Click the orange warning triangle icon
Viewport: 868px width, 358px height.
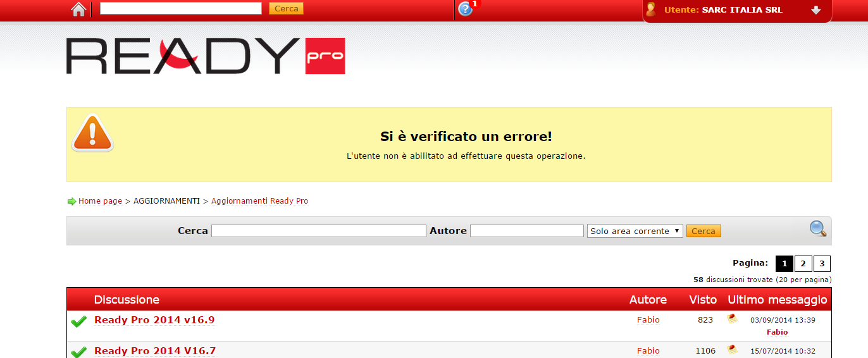coord(92,133)
